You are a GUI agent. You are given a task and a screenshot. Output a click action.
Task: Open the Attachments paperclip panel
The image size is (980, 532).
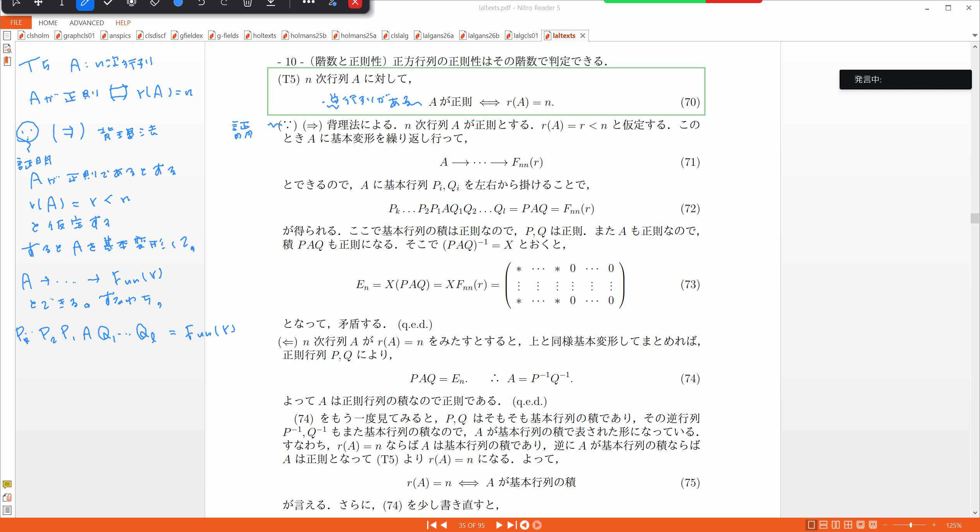[7, 498]
